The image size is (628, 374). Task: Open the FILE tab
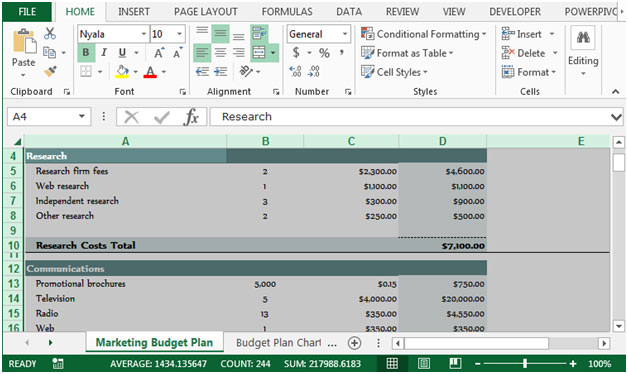click(27, 12)
